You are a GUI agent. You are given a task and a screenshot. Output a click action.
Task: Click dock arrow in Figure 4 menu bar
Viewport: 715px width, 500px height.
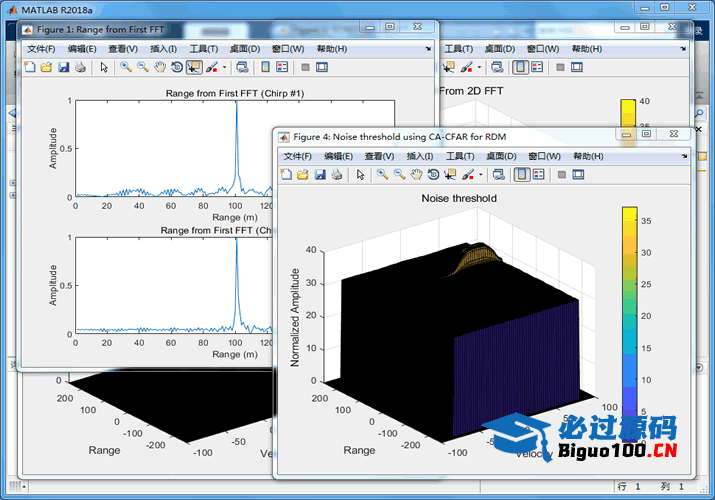[x=684, y=156]
